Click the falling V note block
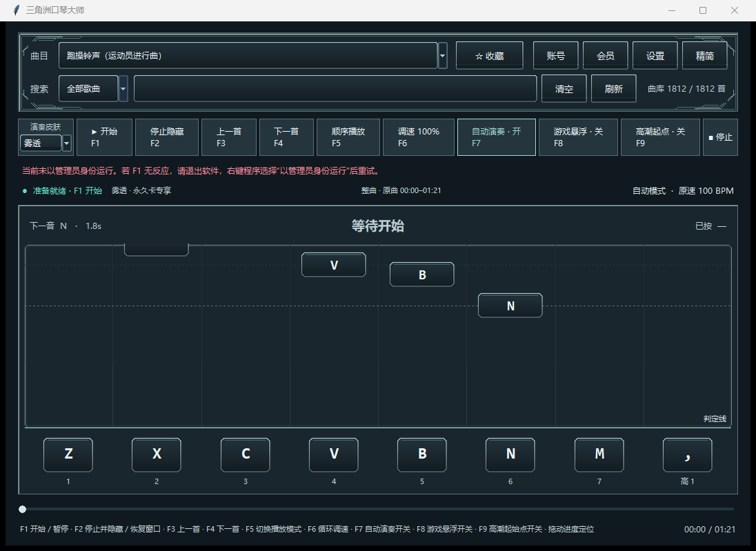 (x=334, y=265)
